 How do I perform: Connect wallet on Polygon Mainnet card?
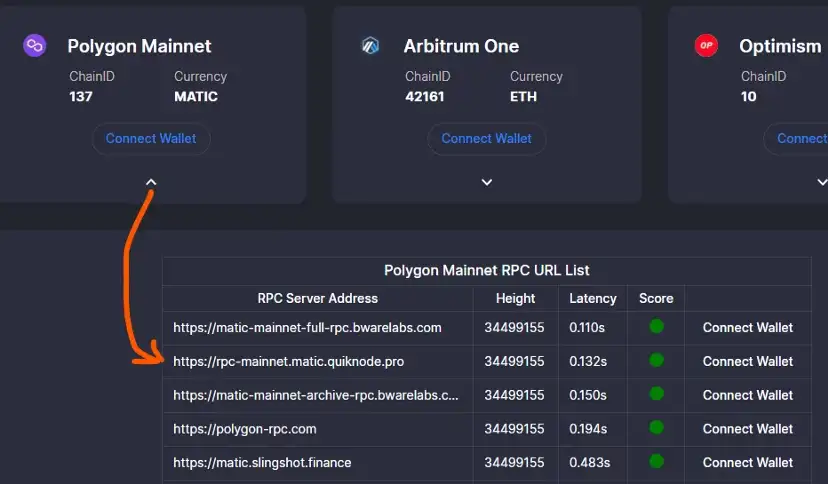151,139
